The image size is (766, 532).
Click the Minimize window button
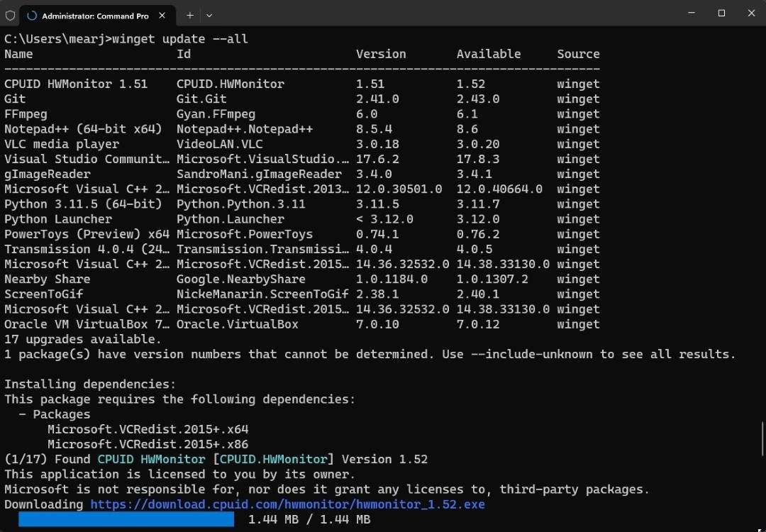coord(691,13)
